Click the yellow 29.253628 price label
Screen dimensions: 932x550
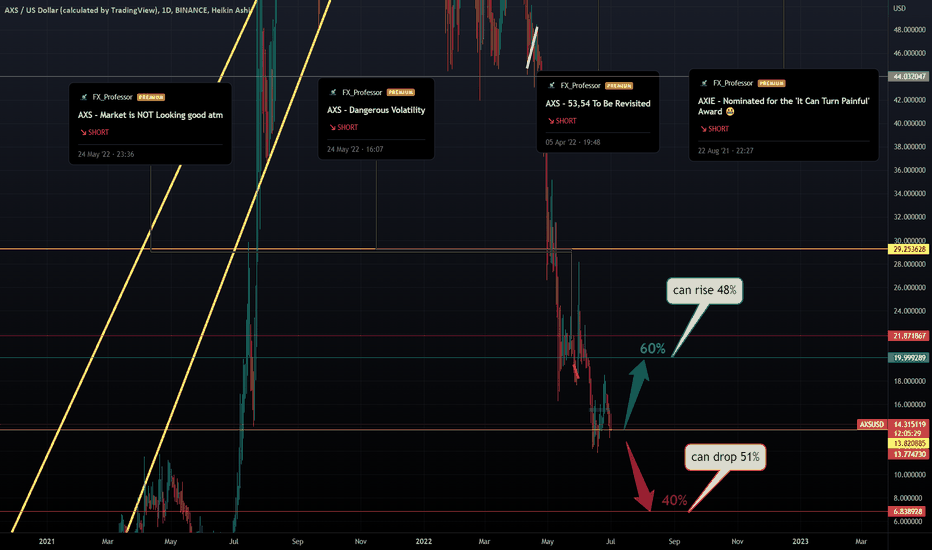[908, 249]
